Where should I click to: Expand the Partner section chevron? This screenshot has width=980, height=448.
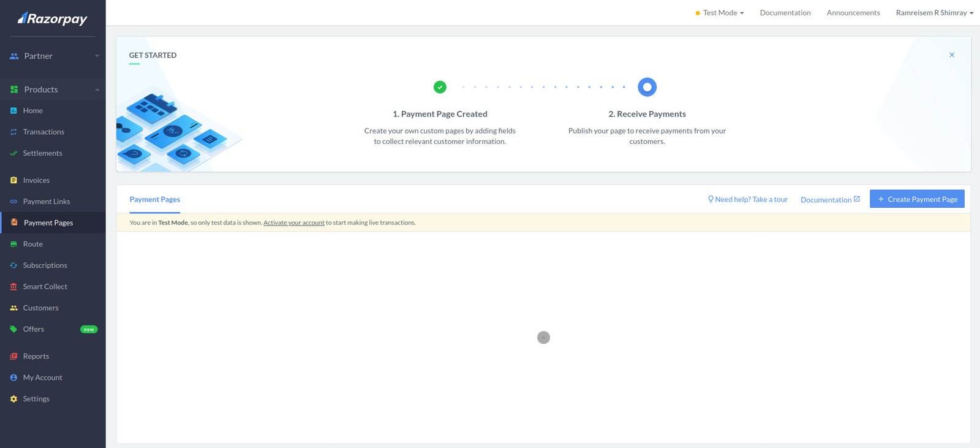(97, 56)
